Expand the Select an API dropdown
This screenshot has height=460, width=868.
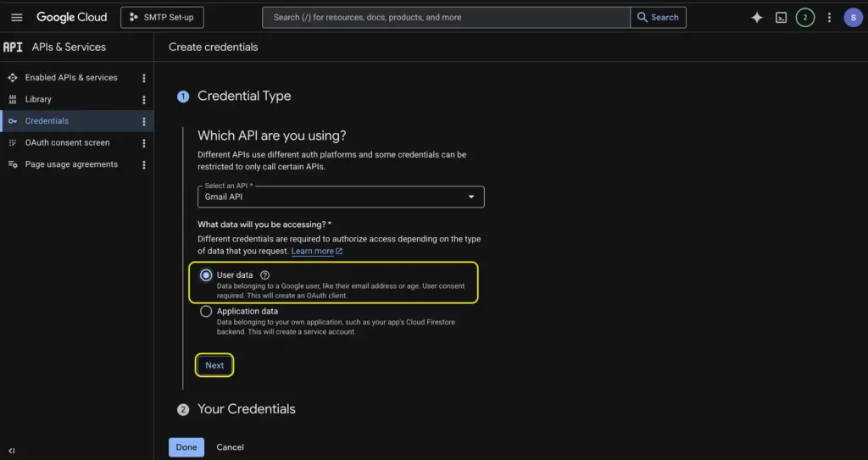(x=341, y=197)
